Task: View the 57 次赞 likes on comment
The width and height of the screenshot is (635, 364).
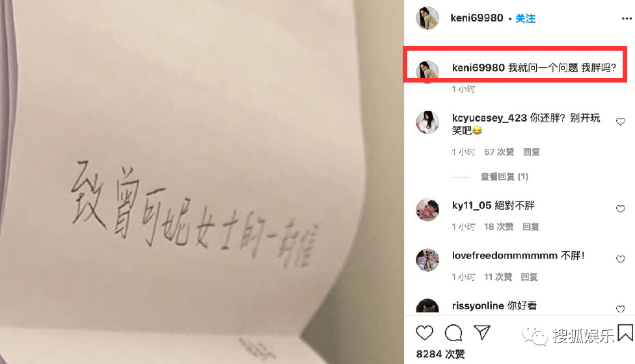Action: point(499,152)
